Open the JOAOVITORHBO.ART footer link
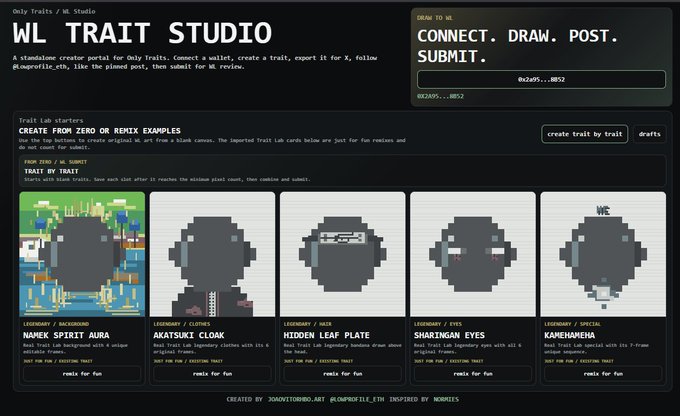680x416 pixels. [296, 399]
